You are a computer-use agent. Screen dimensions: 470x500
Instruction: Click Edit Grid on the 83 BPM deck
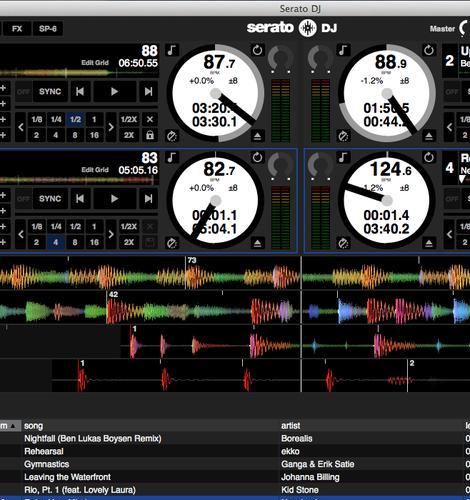95,170
